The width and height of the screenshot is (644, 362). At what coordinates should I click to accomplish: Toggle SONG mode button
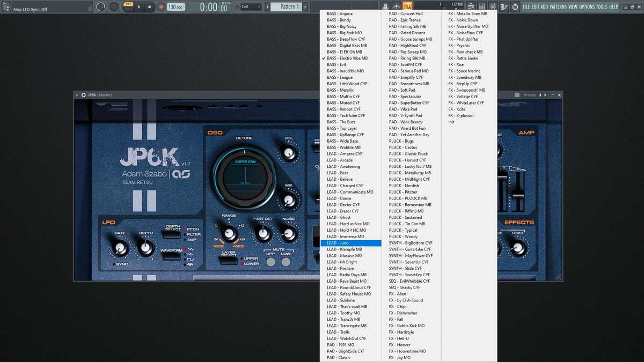click(129, 10)
